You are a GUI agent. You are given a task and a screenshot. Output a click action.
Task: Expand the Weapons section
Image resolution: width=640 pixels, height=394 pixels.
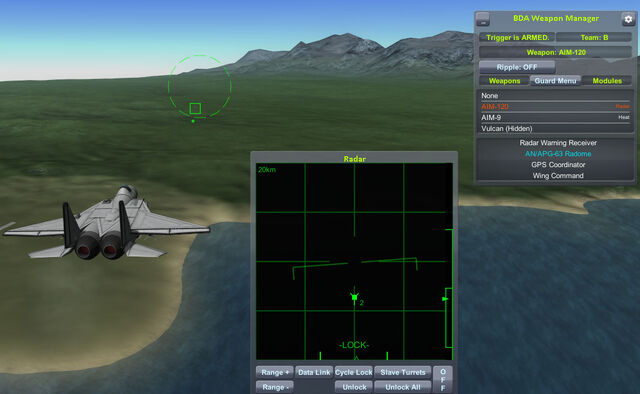504,81
